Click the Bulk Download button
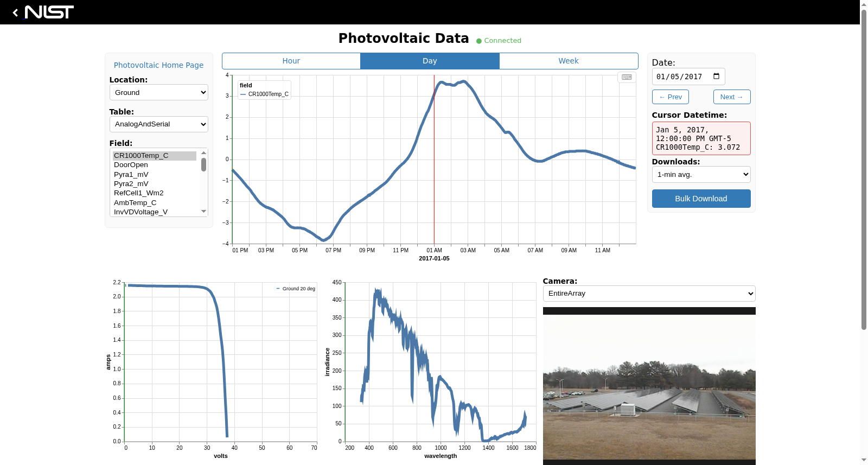 (x=701, y=199)
